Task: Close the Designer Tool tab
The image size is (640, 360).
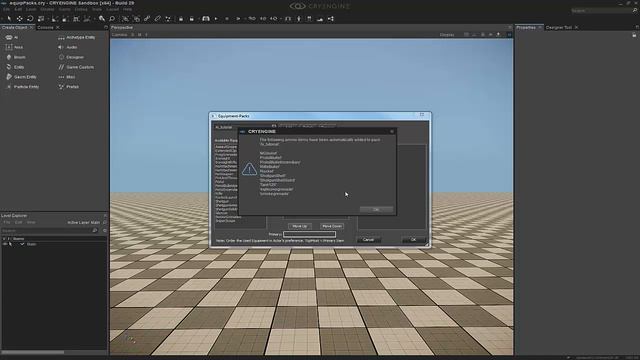Action: (x=576, y=27)
